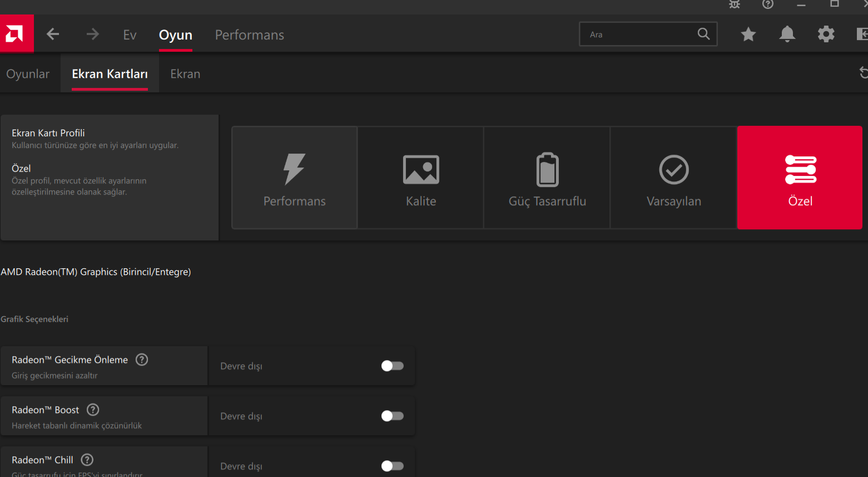
Task: Show help for Radeon Chill
Action: coord(87,460)
